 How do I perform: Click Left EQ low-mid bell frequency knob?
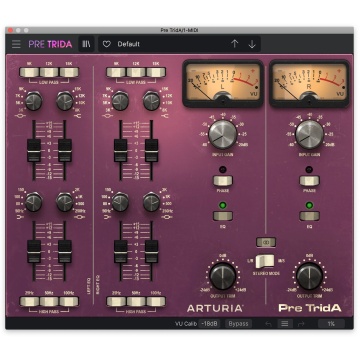[x=65, y=202]
